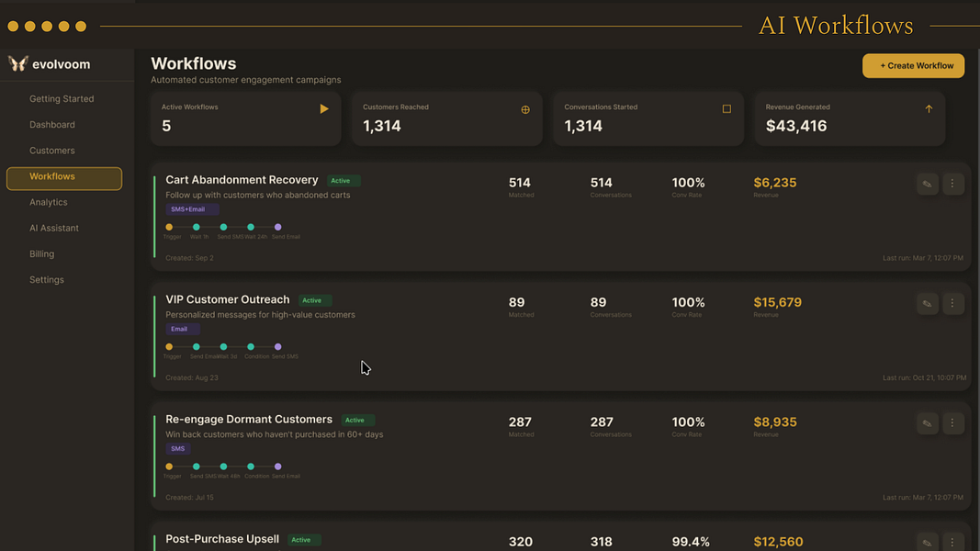
Task: Edit the Re-engage Dormant Customers workflow
Action: pyautogui.click(x=928, y=423)
